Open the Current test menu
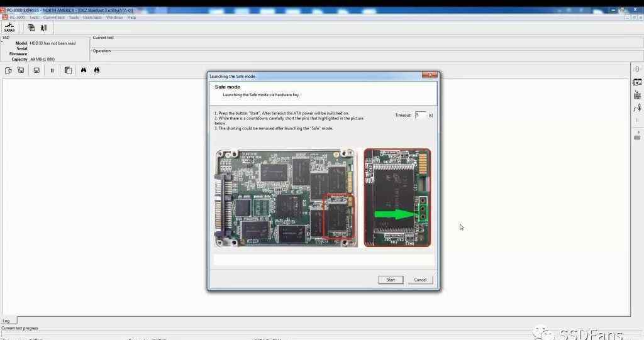Screen dimensions: 644x340 coord(54,18)
